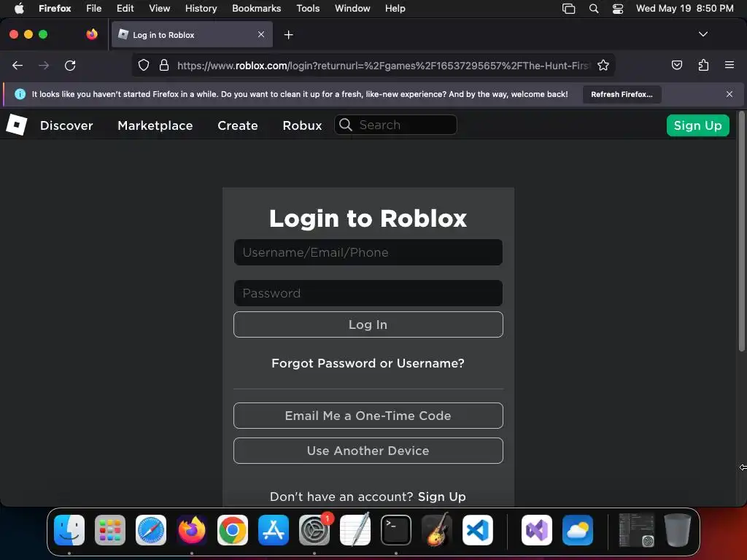Open Visual Studio purple icon in Dock
Image resolution: width=747 pixels, height=560 pixels.
[x=537, y=530]
